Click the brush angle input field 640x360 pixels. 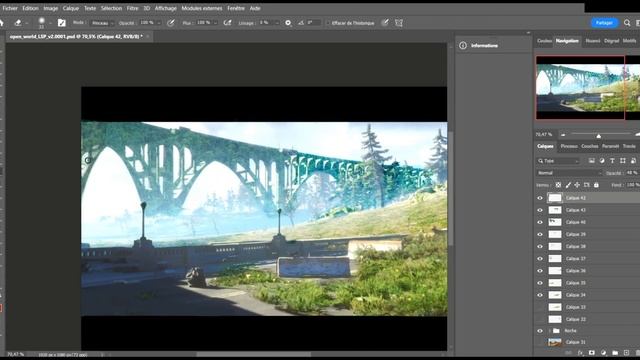tap(313, 23)
